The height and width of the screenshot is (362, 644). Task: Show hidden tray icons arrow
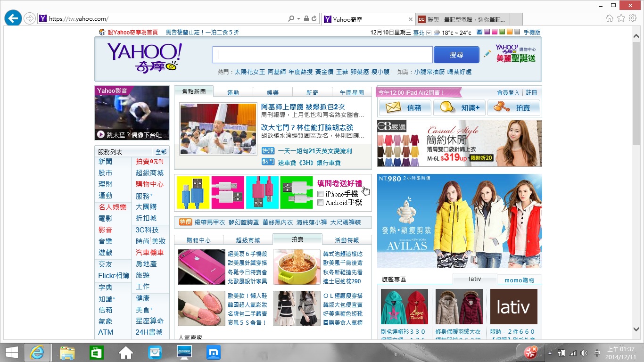tap(550, 353)
